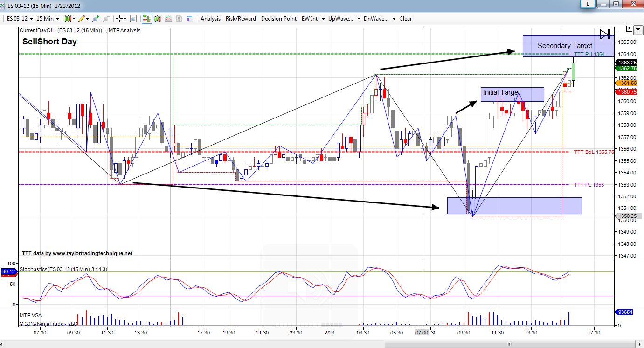Viewport: 644px width, 348px height.
Task: Open the 15 Min interval selector
Action: point(48,19)
